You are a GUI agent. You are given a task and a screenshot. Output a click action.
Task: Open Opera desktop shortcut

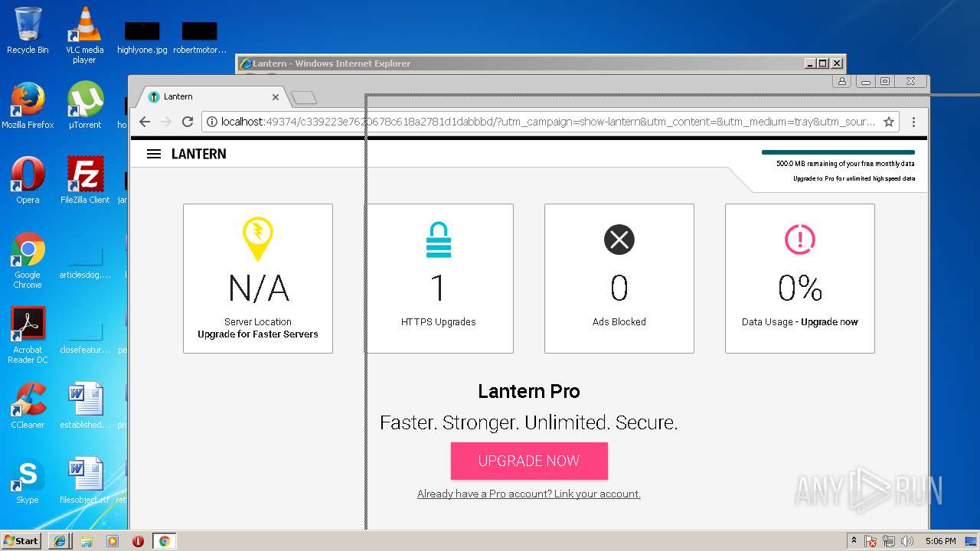tap(28, 181)
